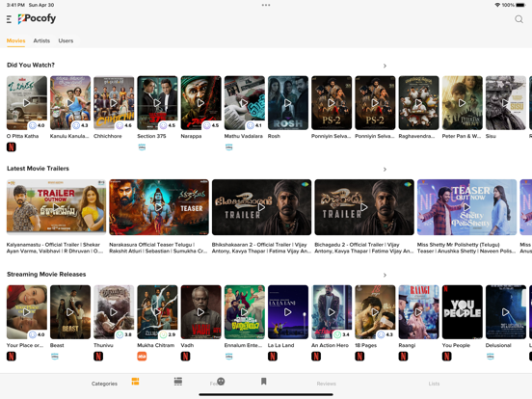Open the Ennalum Ente movie poster
Viewport: 532px width, 399px height.
[x=244, y=312]
